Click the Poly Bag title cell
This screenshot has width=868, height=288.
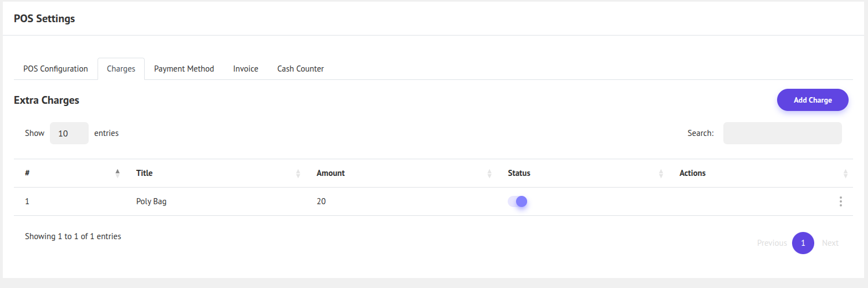coord(151,201)
